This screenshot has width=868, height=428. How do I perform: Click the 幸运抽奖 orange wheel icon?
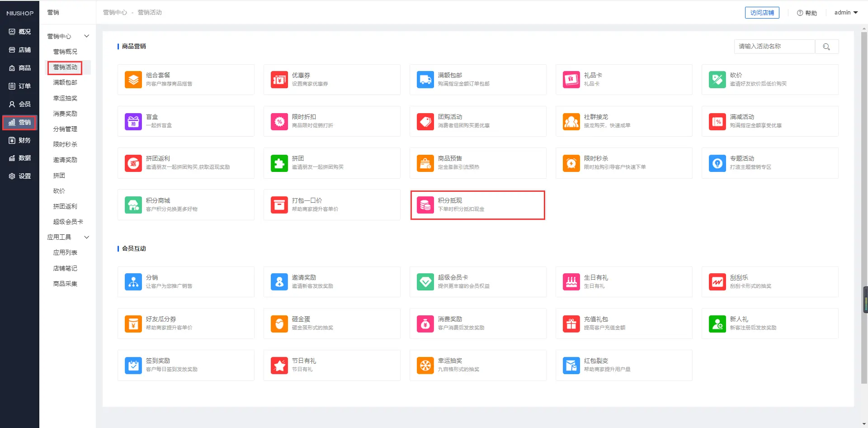[x=425, y=365]
